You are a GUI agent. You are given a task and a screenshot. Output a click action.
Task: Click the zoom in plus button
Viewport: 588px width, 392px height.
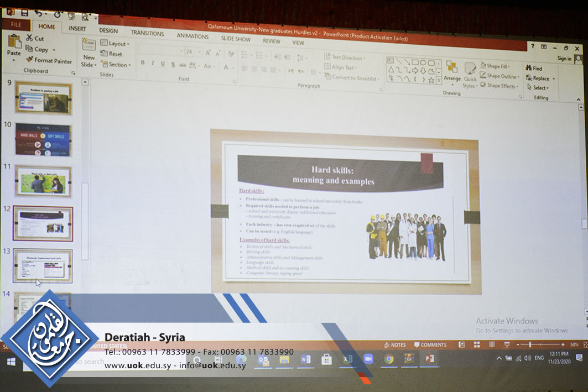click(x=563, y=344)
